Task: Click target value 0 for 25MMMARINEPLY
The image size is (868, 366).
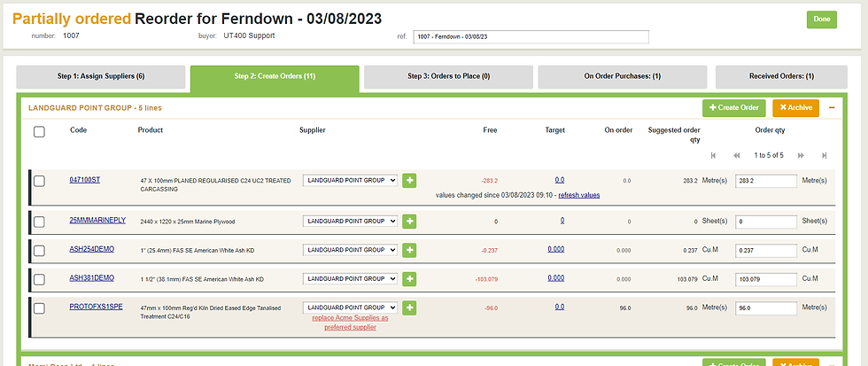Action: (x=562, y=220)
